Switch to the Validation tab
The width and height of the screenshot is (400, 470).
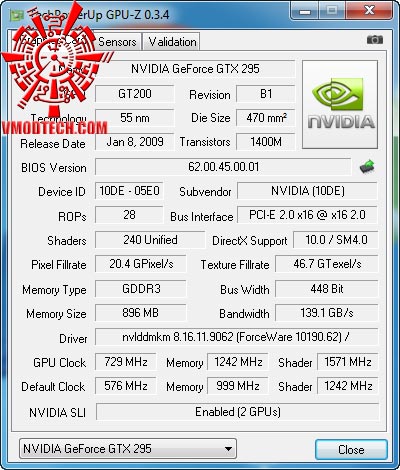pyautogui.click(x=172, y=42)
